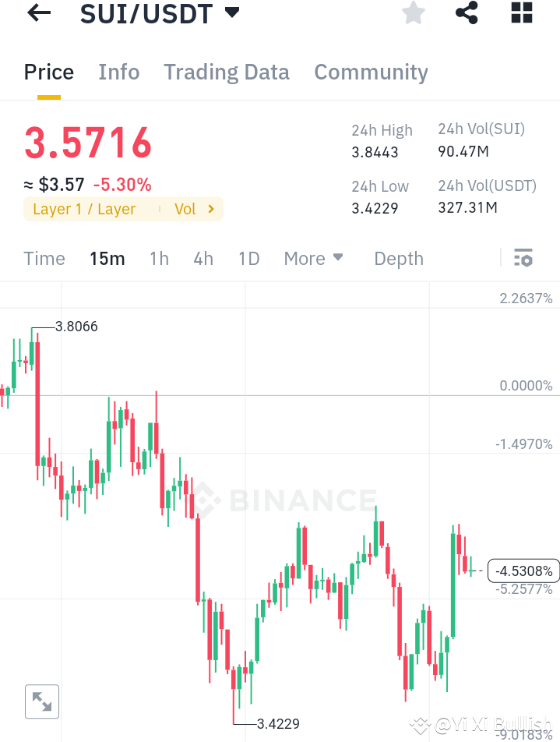This screenshot has height=742, width=560.
Task: Tap the back arrow to exit chart
Action: coord(38,13)
